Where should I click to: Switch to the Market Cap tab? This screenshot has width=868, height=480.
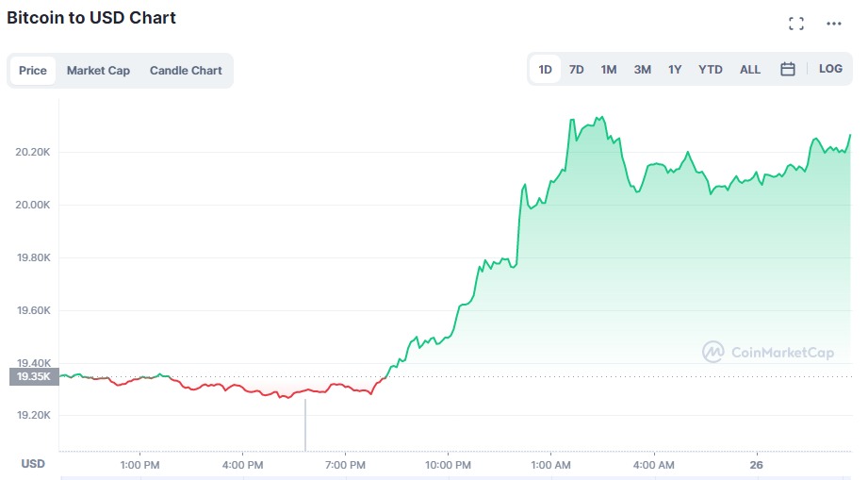point(98,71)
